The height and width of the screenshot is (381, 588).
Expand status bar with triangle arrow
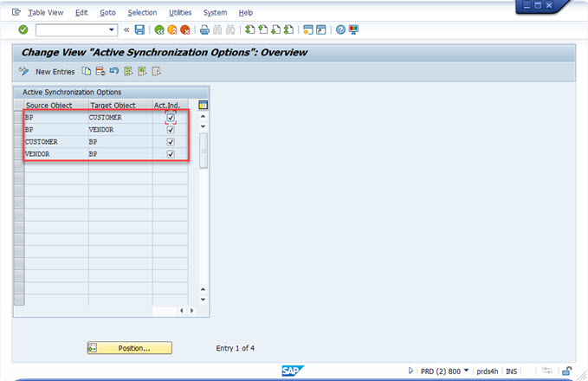(x=410, y=371)
